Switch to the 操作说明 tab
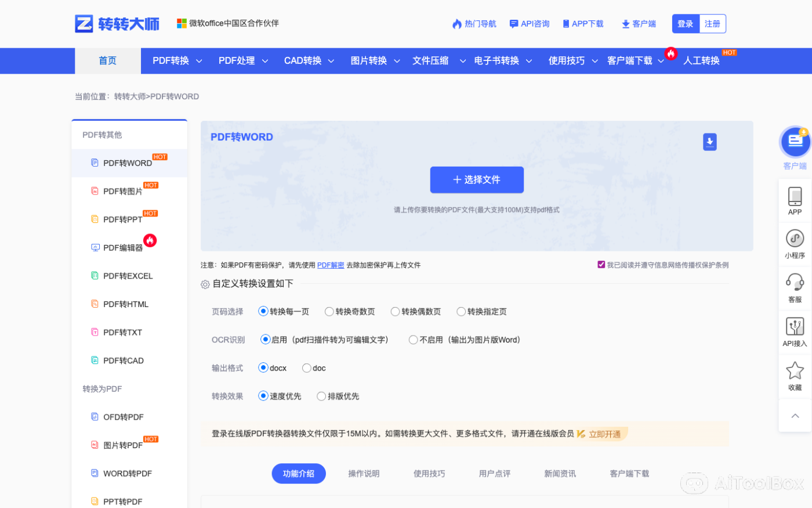812x508 pixels. [364, 473]
